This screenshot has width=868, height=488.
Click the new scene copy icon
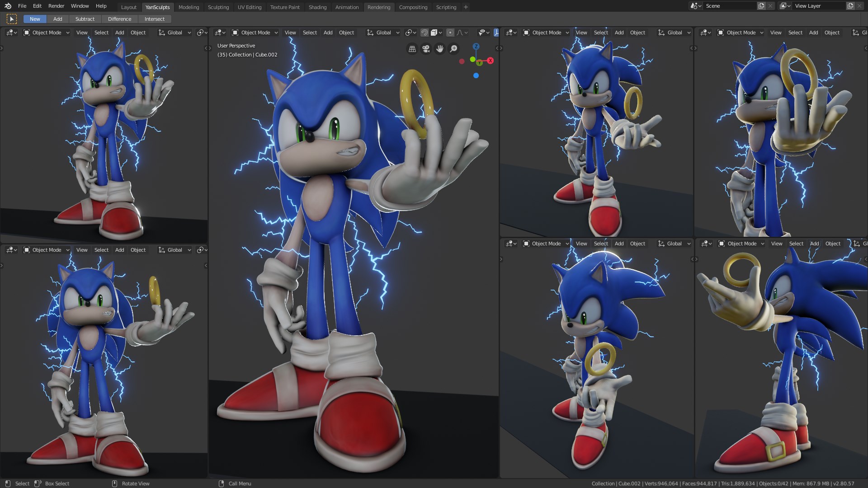(x=761, y=6)
